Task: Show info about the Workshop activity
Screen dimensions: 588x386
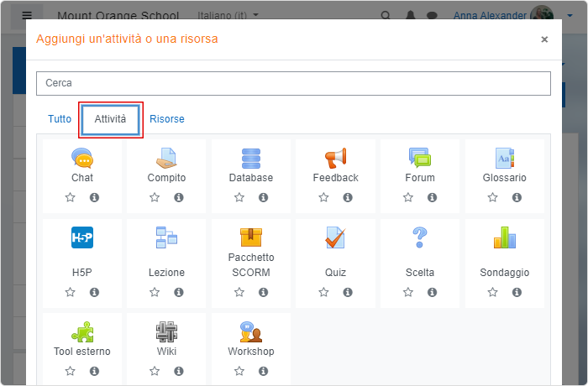Action: [263, 371]
